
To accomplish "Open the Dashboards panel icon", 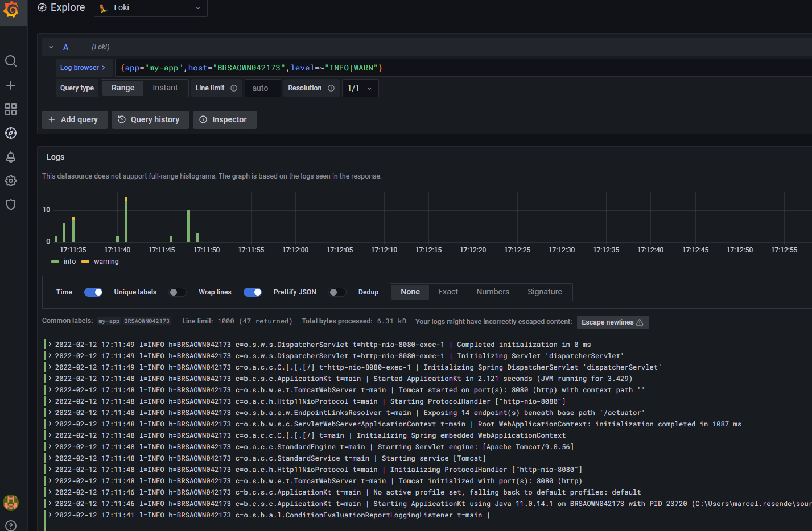I will (10, 109).
